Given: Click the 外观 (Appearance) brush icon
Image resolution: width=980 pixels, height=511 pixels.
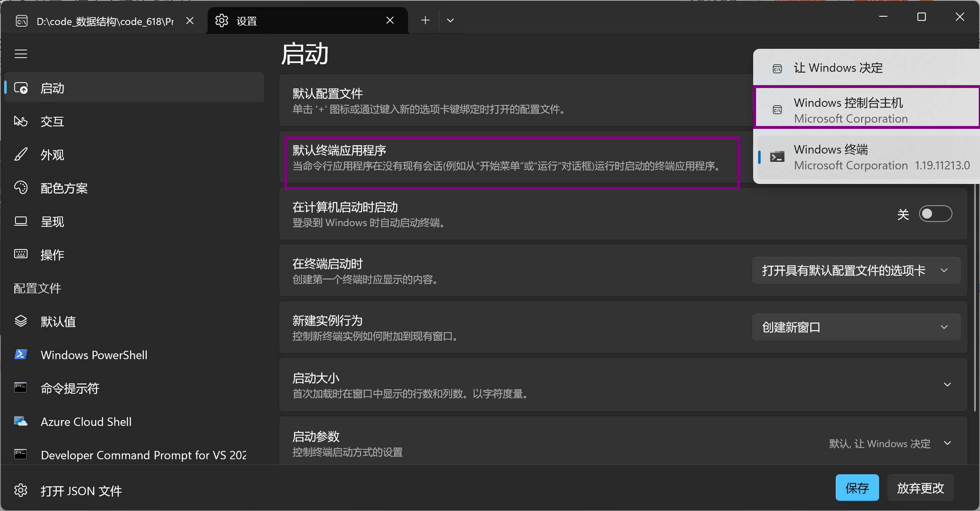Looking at the screenshot, I should point(21,155).
